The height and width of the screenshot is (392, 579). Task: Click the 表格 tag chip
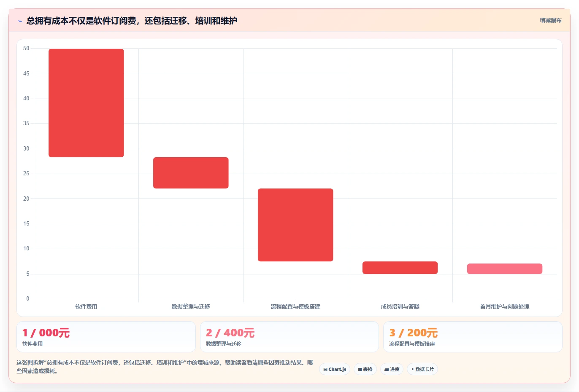(365, 369)
